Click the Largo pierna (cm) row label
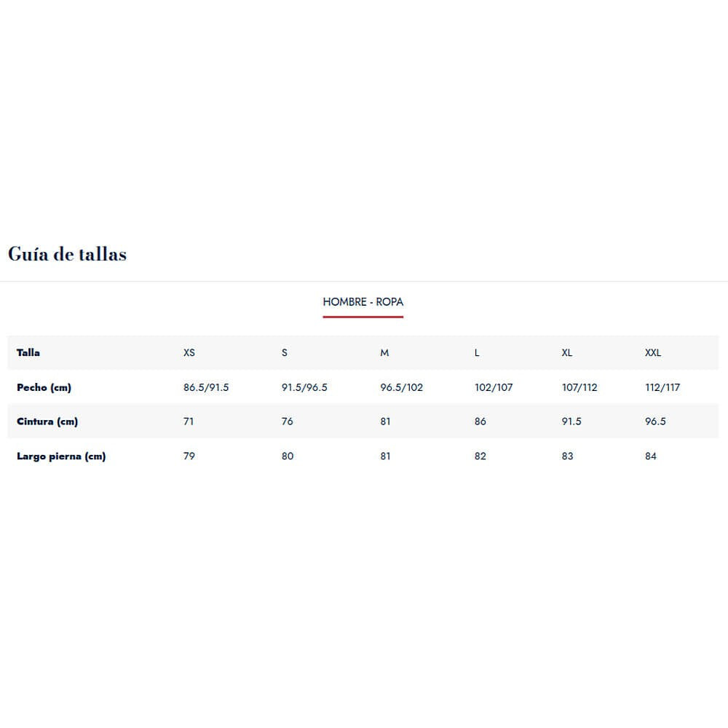The height and width of the screenshot is (728, 728). (x=61, y=456)
